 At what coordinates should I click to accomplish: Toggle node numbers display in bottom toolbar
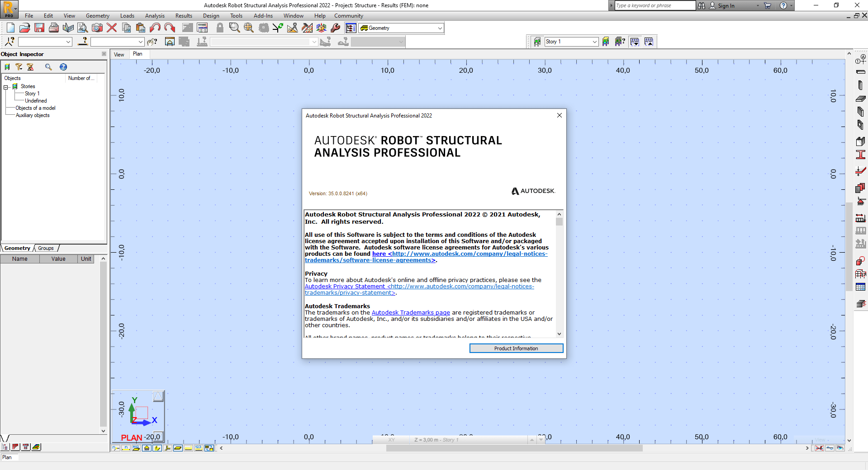point(116,448)
